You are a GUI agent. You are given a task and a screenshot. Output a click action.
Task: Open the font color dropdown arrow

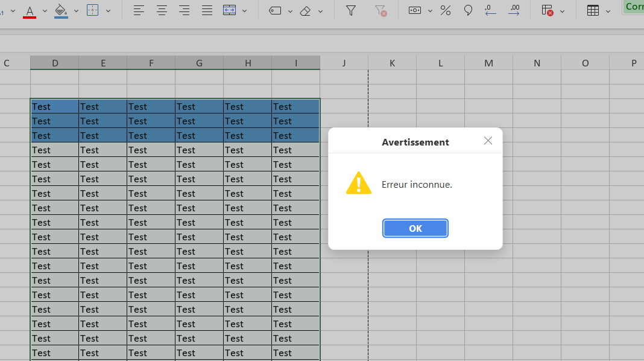pyautogui.click(x=45, y=11)
